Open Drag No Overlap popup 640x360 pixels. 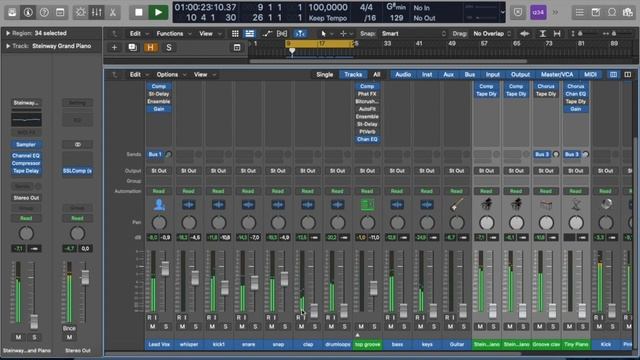492,33
